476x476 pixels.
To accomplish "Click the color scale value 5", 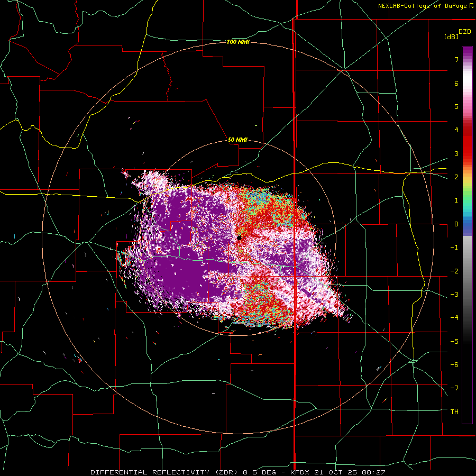I will (x=456, y=106).
